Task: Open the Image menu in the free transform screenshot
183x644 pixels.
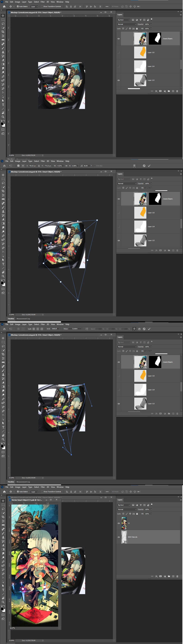Action: tap(18, 161)
